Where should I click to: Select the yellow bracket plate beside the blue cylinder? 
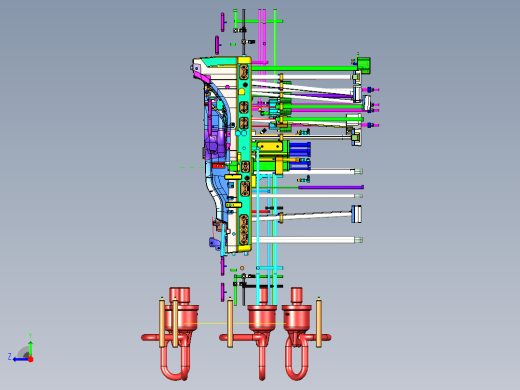pyautogui.click(x=270, y=146)
